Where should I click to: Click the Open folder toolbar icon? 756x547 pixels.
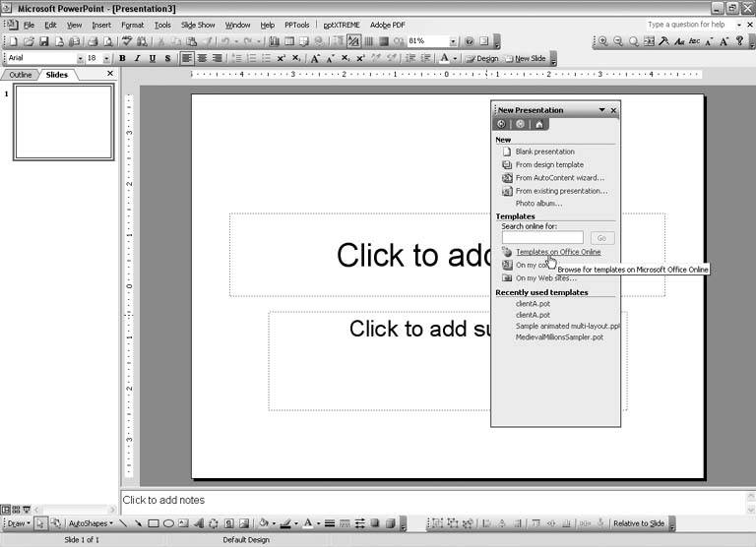(29, 41)
